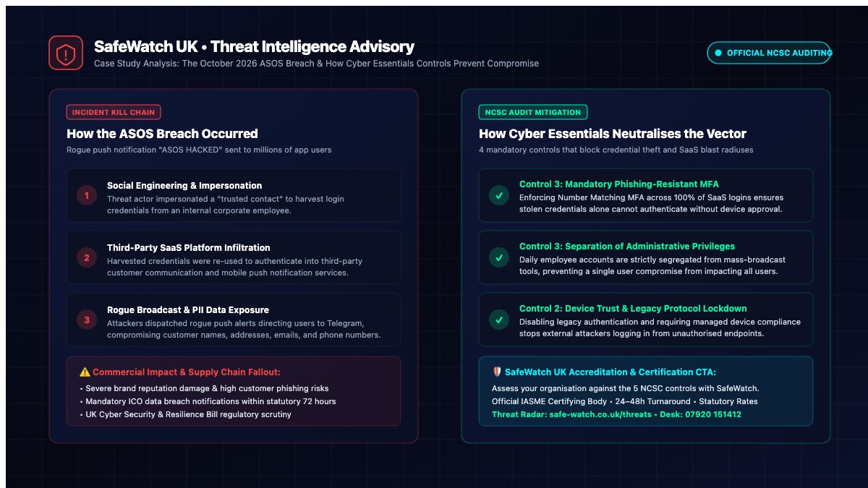Image resolution: width=868 pixels, height=488 pixels.
Task: Click the 'Threat actor impersonated' description text
Action: pos(226,205)
